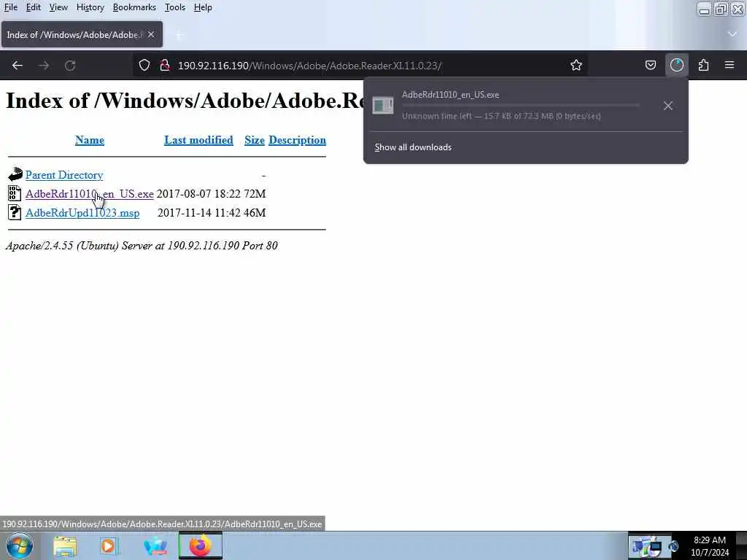Cancel the AdbeRdr11010_en_US.exe download
This screenshot has width=747, height=560.
click(x=668, y=106)
